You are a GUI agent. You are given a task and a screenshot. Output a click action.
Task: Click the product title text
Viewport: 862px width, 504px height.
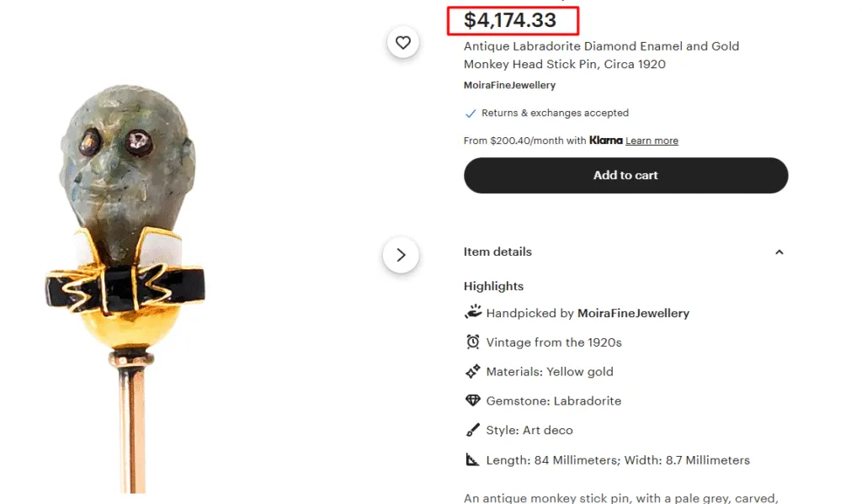coord(601,55)
